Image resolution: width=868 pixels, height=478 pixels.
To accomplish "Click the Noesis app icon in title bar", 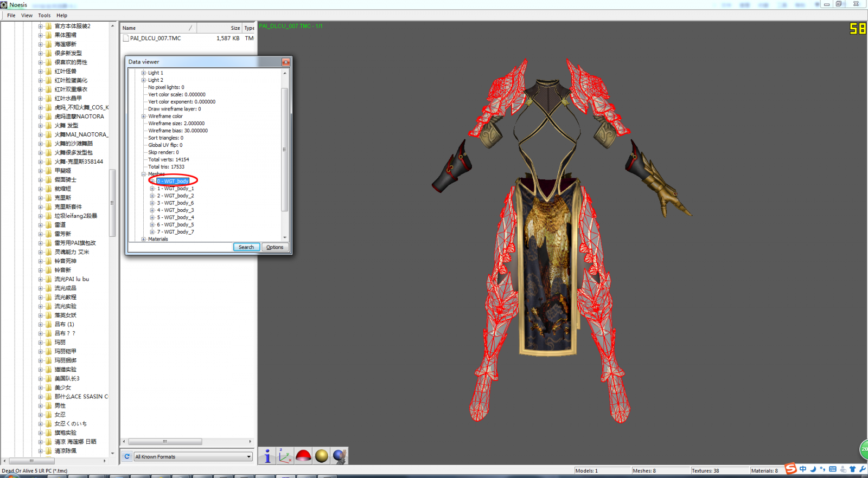I will [x=4, y=4].
